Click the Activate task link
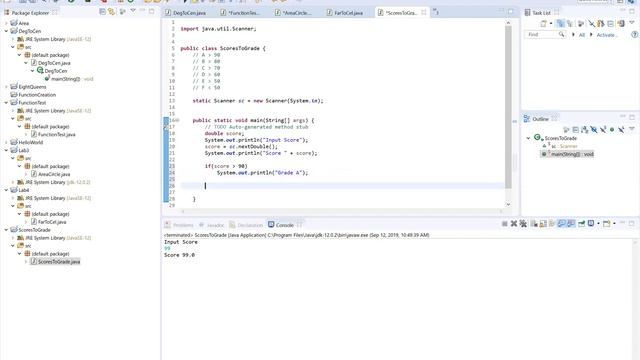The width and height of the screenshot is (640, 360). pos(606,35)
